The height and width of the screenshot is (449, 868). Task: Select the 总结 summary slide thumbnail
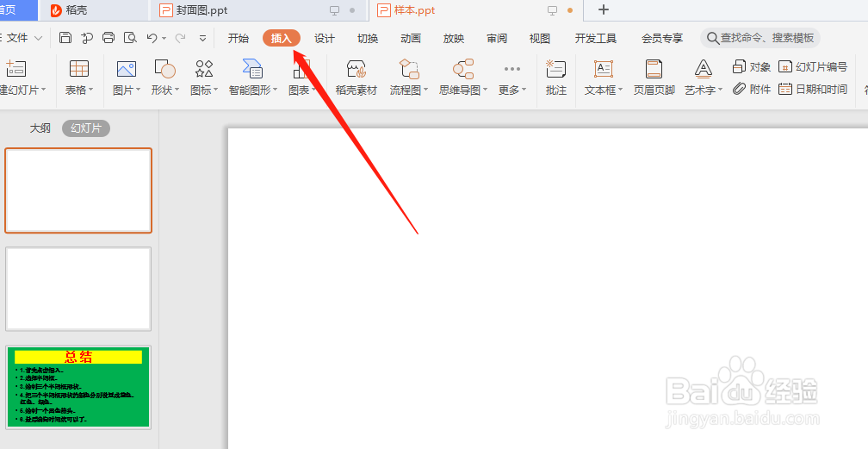[78, 388]
